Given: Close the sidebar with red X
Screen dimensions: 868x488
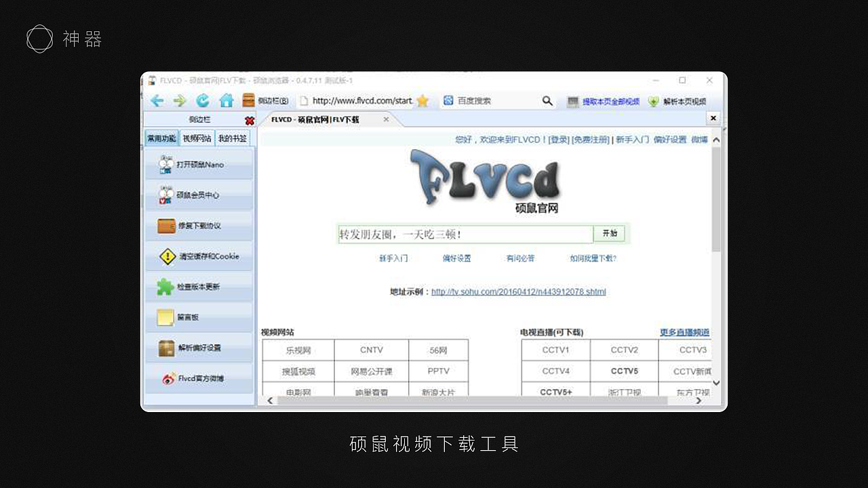Looking at the screenshot, I should pos(250,121).
